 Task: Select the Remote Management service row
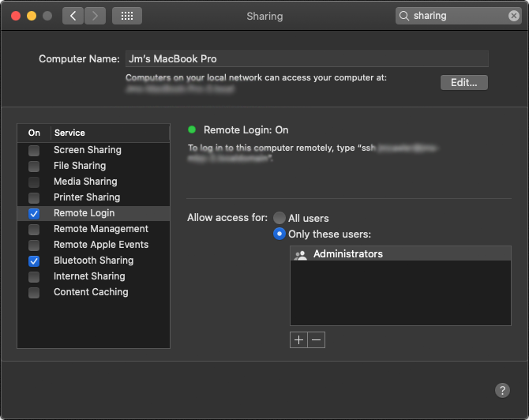pos(93,230)
